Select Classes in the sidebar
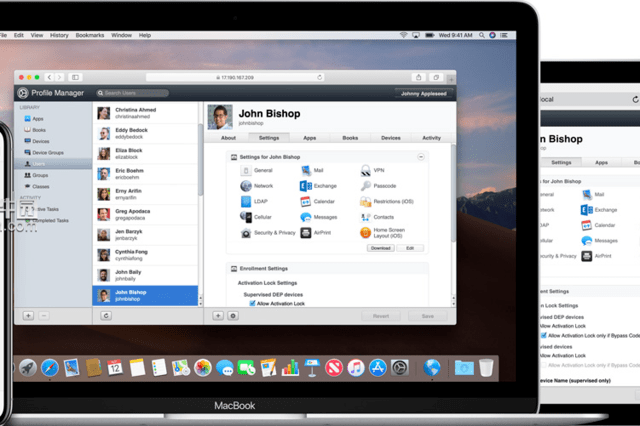This screenshot has width=640, height=426. point(53,186)
